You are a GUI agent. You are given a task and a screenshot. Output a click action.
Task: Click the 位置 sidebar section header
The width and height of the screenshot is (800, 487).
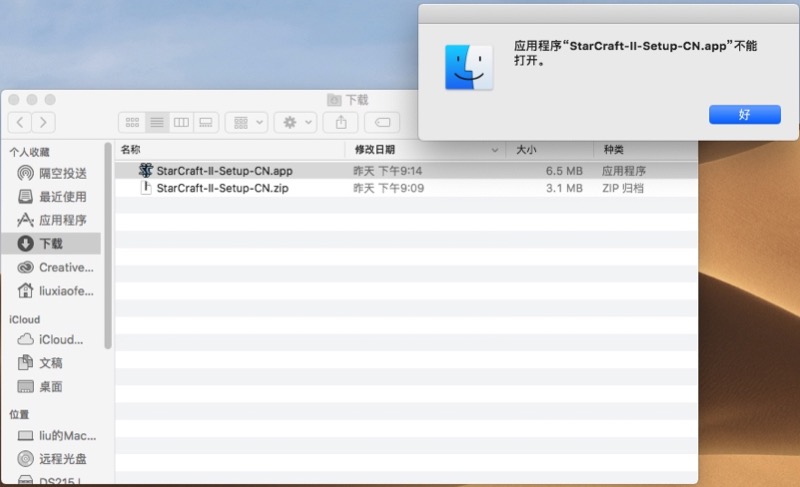coord(19,414)
